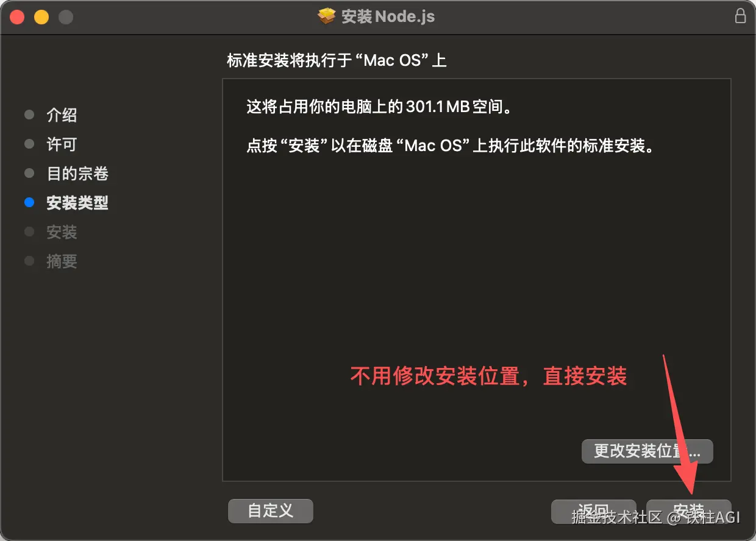
Task: Click the gray disabled zoom window button
Action: (x=65, y=17)
